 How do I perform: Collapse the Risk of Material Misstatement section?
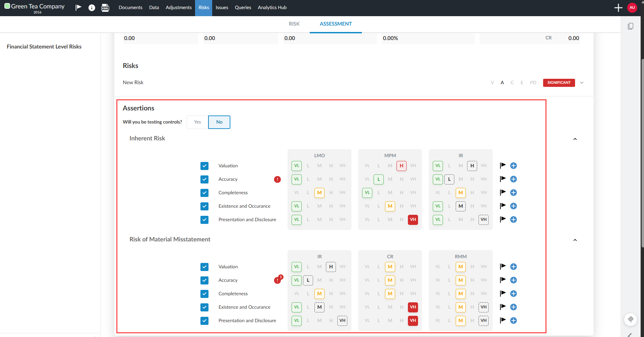[575, 240]
